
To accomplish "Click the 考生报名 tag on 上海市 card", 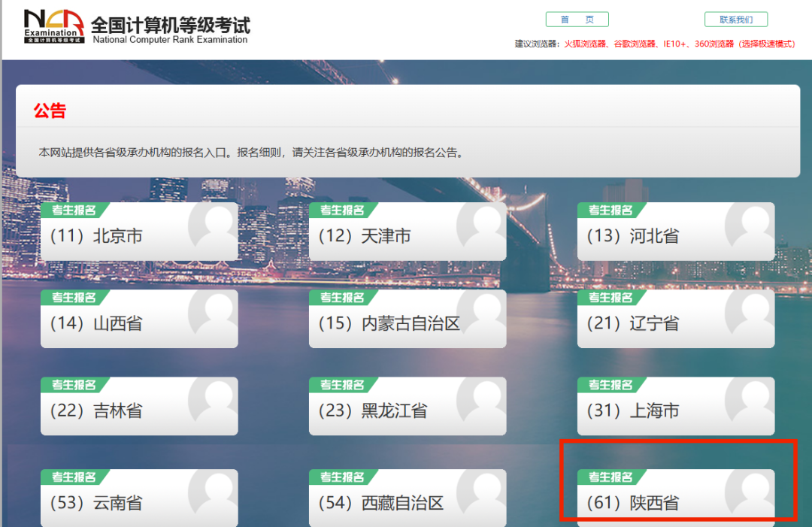I will [611, 385].
